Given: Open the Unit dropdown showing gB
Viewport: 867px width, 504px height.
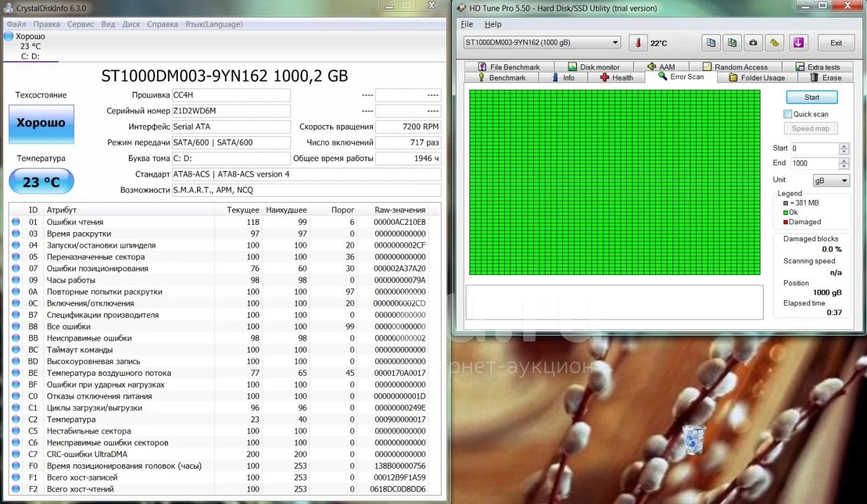Looking at the screenshot, I should (x=831, y=180).
